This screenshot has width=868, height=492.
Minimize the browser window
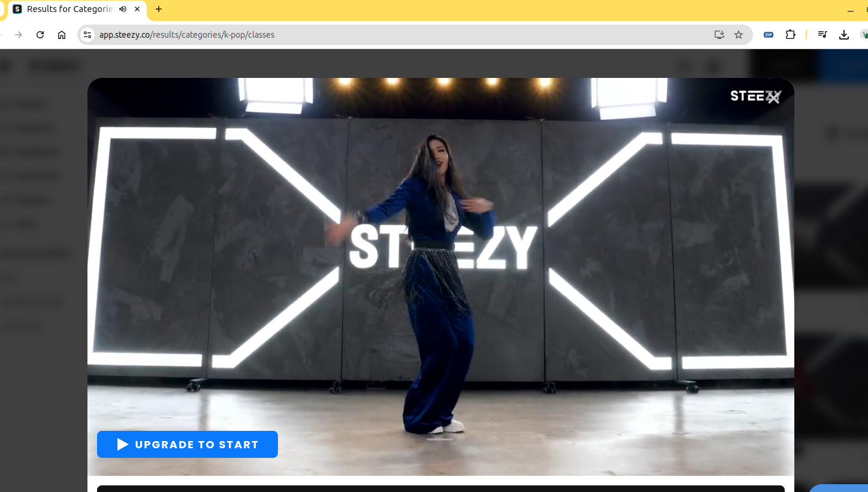[x=850, y=10]
